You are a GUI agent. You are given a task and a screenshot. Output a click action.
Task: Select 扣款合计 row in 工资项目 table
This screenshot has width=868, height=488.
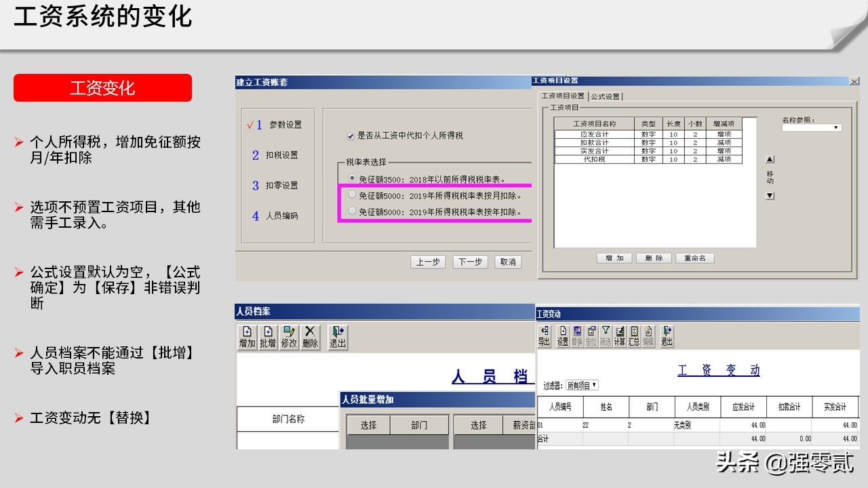pyautogui.click(x=648, y=142)
